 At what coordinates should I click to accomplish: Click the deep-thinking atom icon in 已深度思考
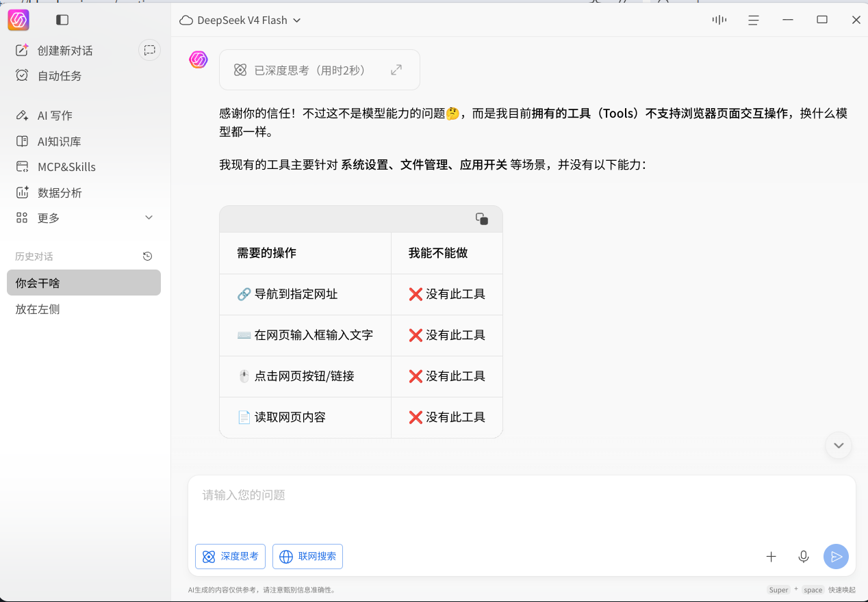(x=240, y=70)
